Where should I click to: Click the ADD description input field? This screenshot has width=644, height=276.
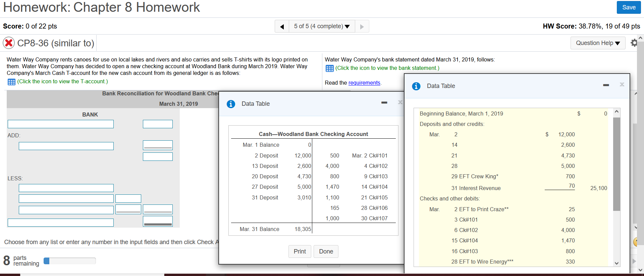click(x=66, y=146)
